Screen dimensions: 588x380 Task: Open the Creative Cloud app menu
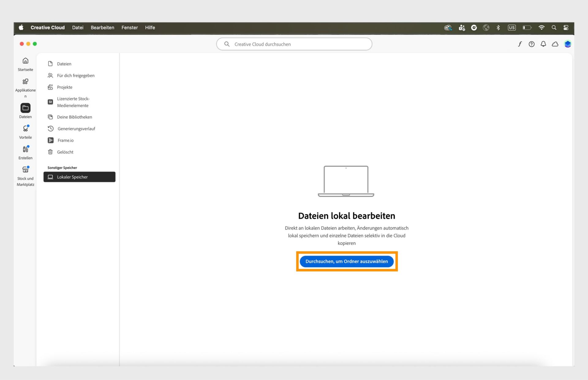click(47, 28)
